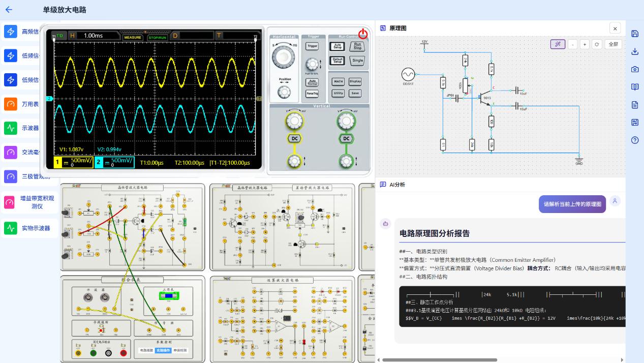Click channel 2 green volts scale knob
This screenshot has width=644, height=363.
click(346, 120)
